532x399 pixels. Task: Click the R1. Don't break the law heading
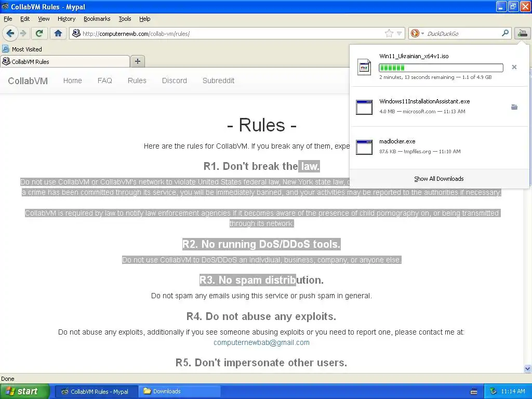coord(262,166)
